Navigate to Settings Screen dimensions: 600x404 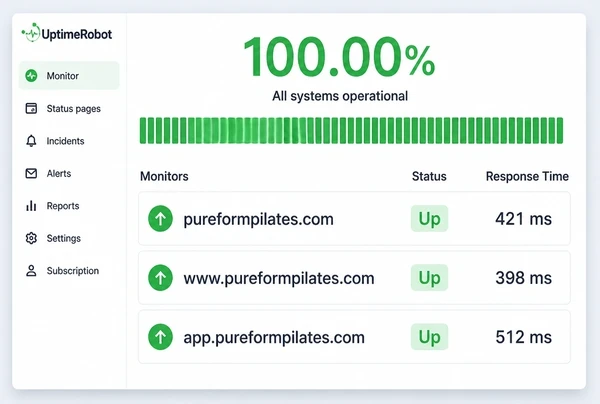pos(64,238)
